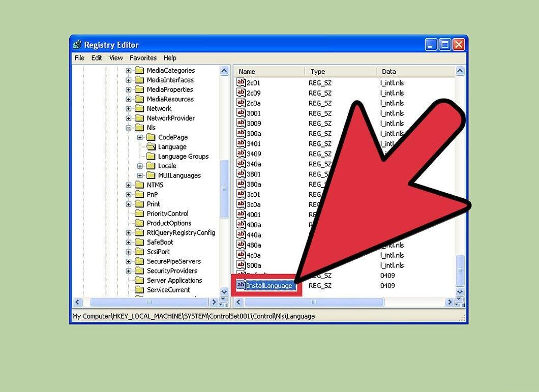The width and height of the screenshot is (539, 392).
Task: Open the Edit menu
Action: pos(97,58)
